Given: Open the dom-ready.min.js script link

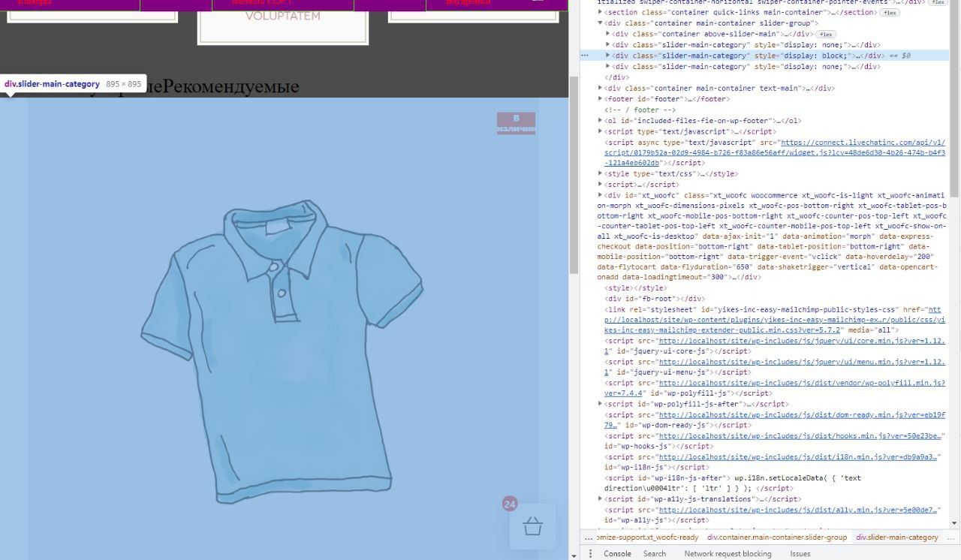Looking at the screenshot, I should 775,420.
